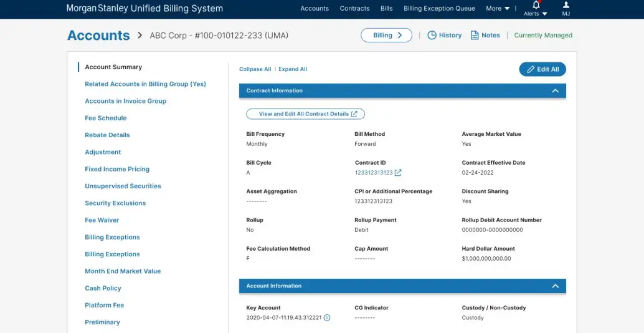Click the History clock icon
The image size is (644, 333).
[432, 36]
